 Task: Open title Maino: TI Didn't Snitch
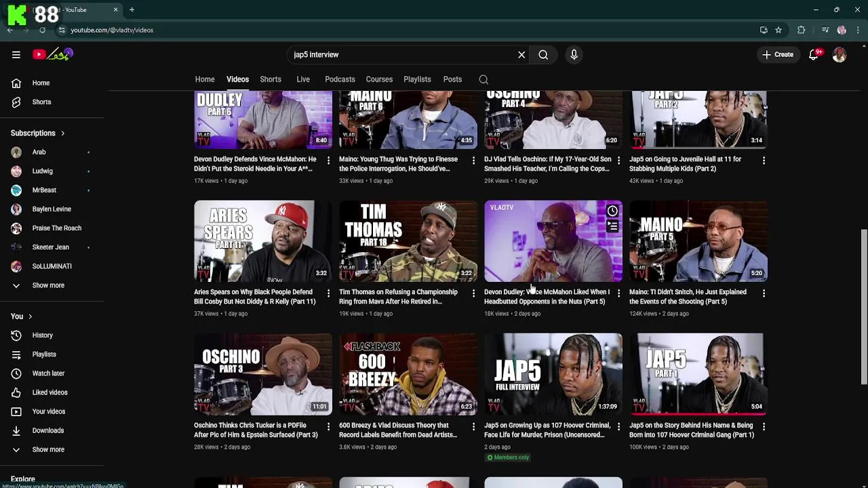click(688, 297)
